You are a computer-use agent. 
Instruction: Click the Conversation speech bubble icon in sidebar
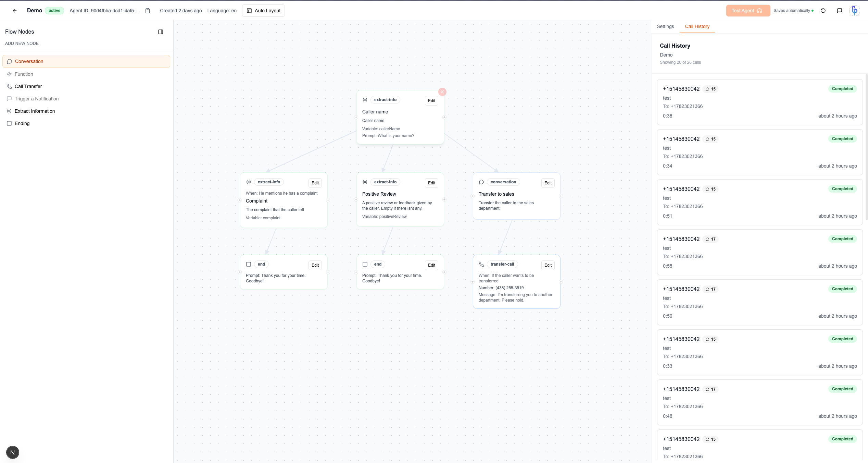[x=10, y=61]
